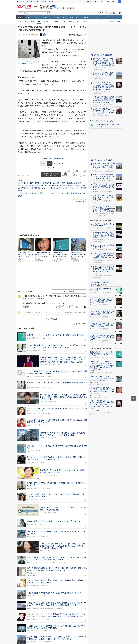Viewport: 138px width, 644px height.
Task: Click the ログイン link
Action: click(42, 8)
